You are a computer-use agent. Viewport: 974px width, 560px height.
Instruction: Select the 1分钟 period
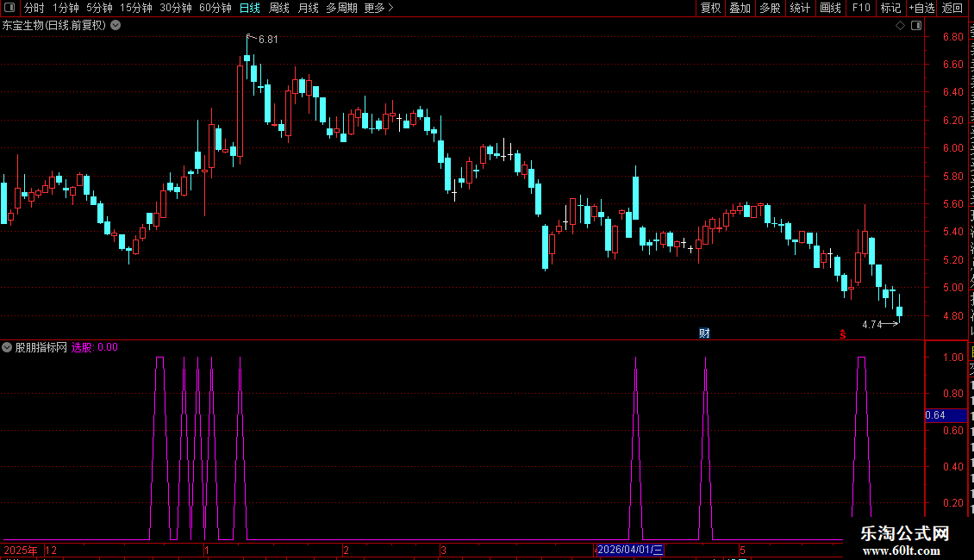point(66,8)
